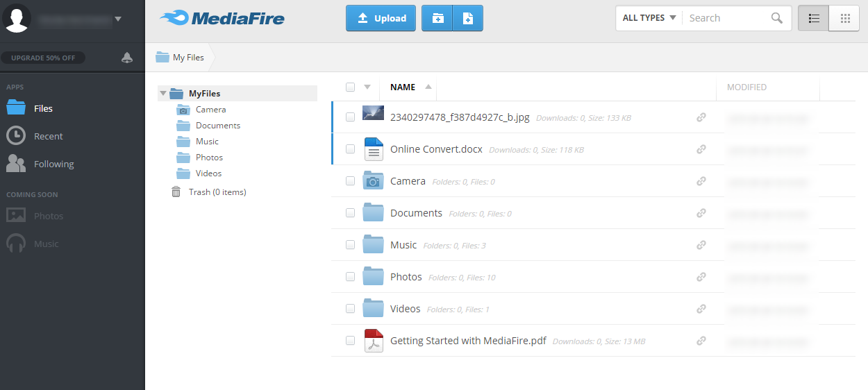Viewport: 868px width, 390px height.
Task: Click the Documents folder icon in file list
Action: click(374, 212)
